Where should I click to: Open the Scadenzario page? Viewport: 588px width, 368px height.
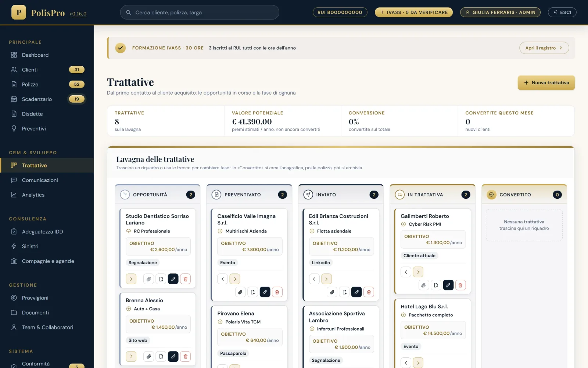coord(47,99)
